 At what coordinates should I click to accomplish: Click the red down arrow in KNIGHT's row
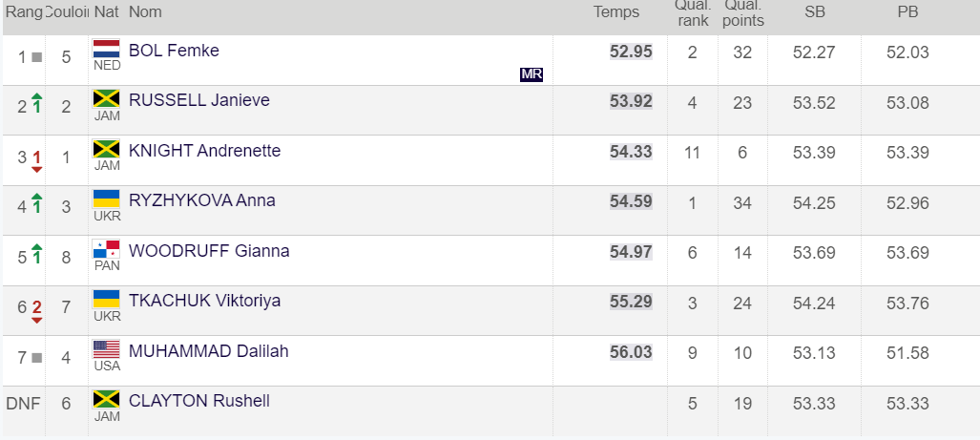tap(37, 169)
